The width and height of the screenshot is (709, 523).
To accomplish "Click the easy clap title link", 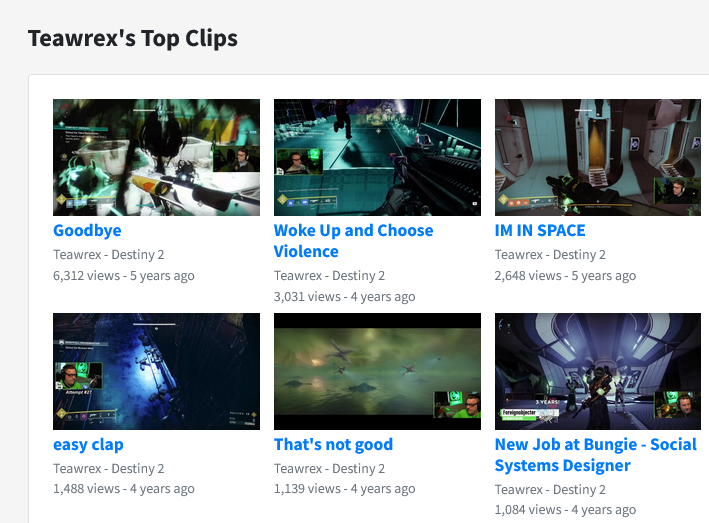I will click(88, 445).
